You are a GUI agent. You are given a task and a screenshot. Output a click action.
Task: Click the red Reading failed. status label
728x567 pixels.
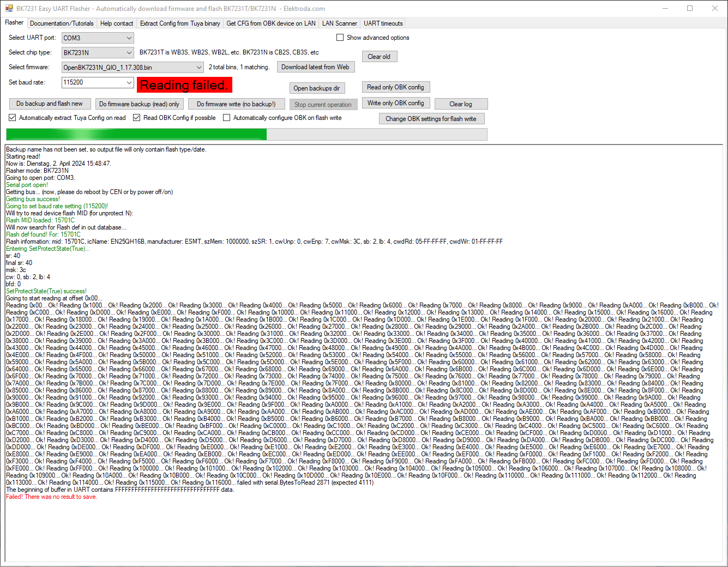click(x=184, y=85)
